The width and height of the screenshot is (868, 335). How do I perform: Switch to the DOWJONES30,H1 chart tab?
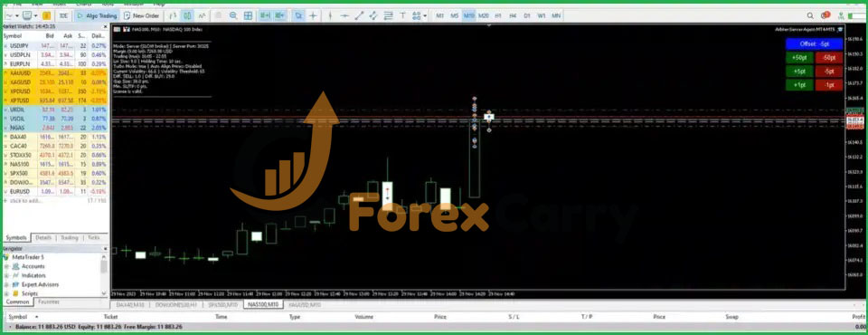tap(175, 305)
